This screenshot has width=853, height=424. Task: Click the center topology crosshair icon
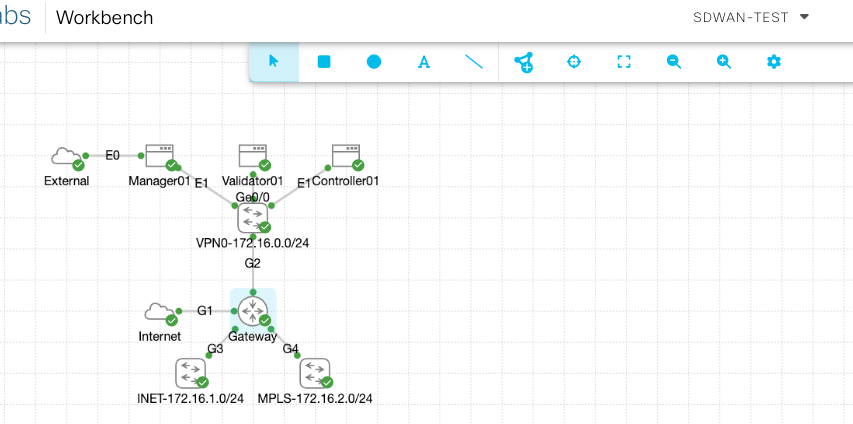point(574,62)
